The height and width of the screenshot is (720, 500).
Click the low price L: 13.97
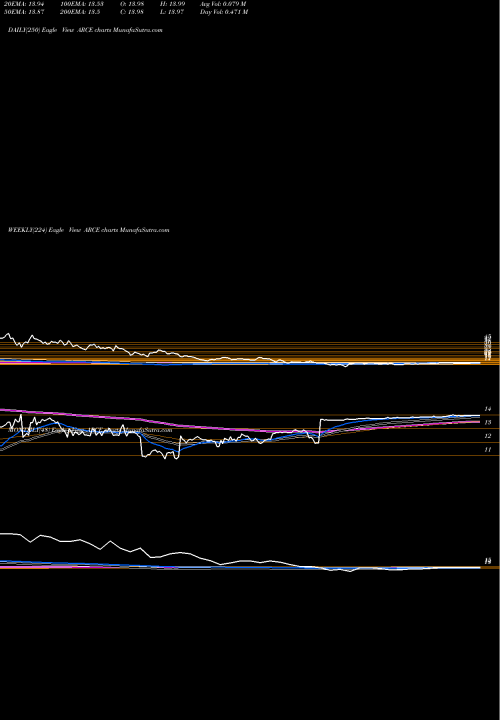pyautogui.click(x=173, y=12)
